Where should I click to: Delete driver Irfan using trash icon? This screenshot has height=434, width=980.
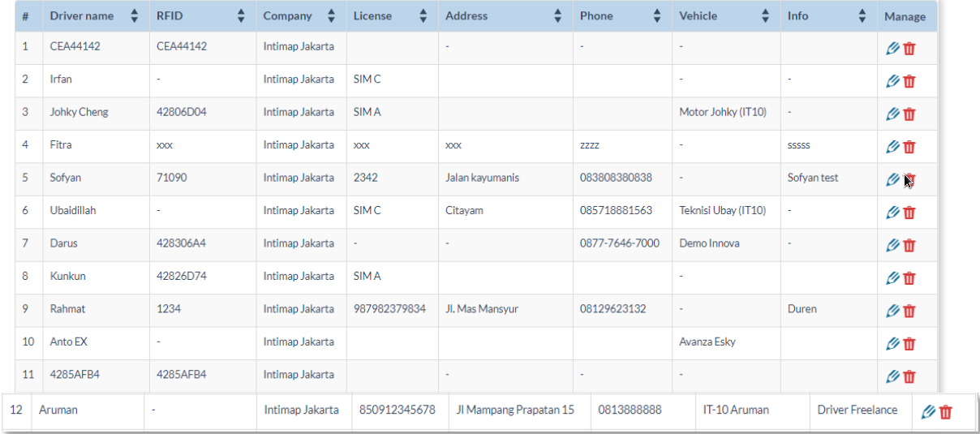pyautogui.click(x=909, y=81)
